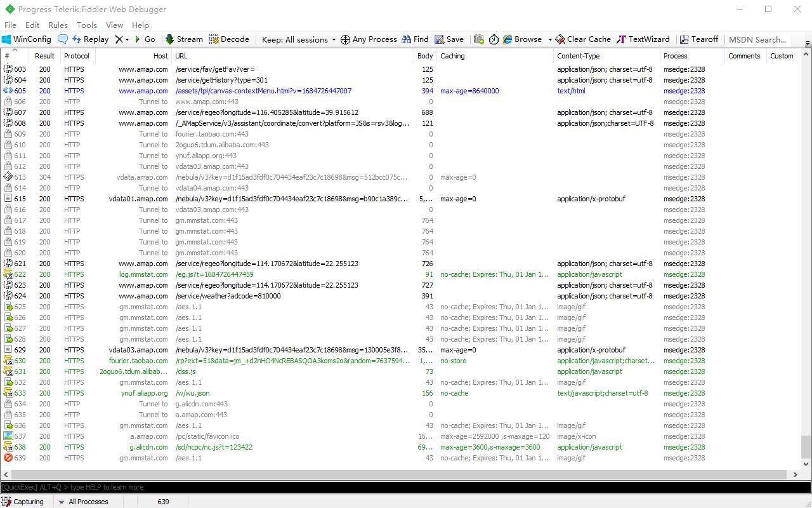Select session 605 HTML icon
The image size is (812, 508).
8,91
